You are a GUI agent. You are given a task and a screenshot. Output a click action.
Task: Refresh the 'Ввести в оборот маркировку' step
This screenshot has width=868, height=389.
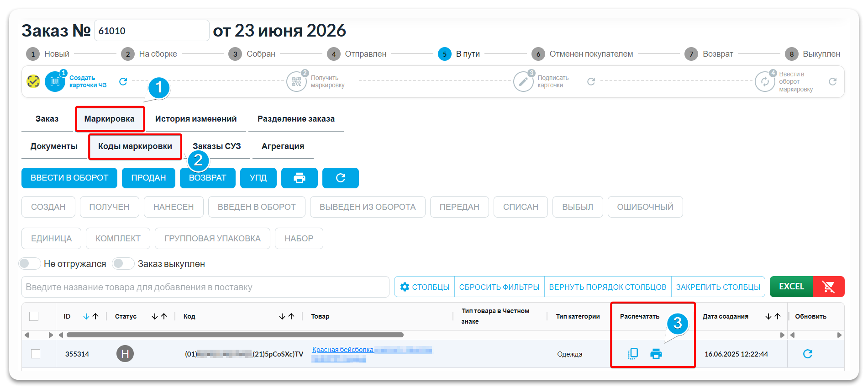[832, 82]
